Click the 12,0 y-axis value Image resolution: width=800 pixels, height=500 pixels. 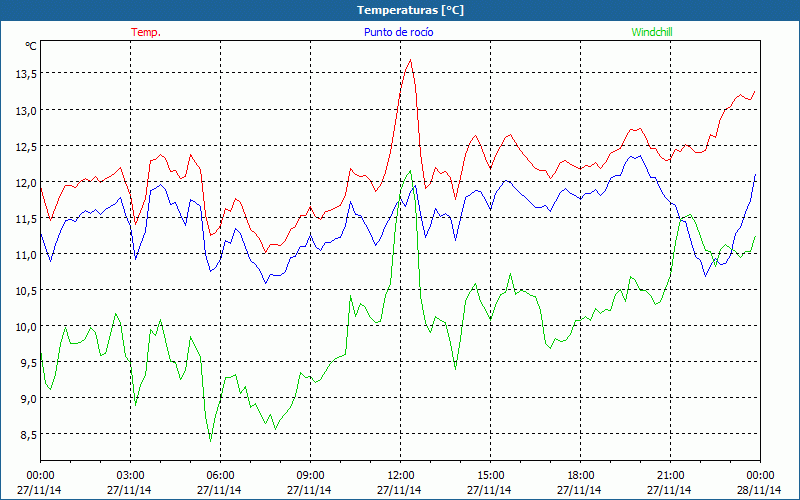click(26, 182)
